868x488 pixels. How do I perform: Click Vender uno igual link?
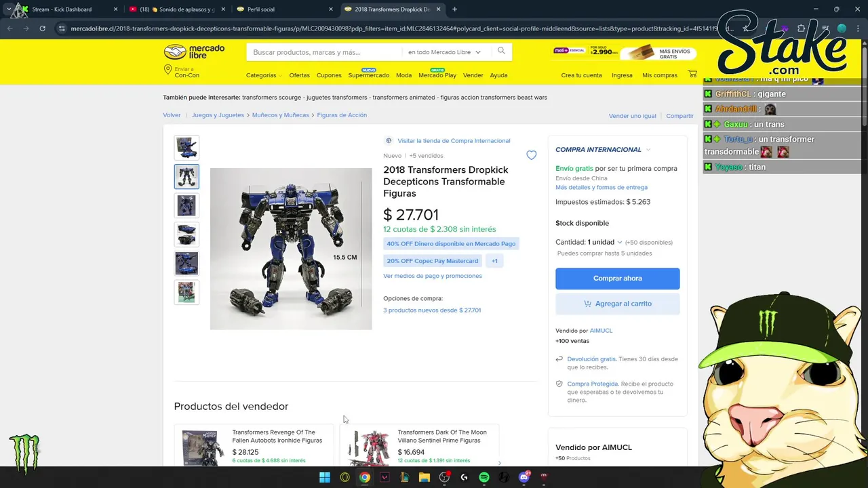(x=632, y=116)
